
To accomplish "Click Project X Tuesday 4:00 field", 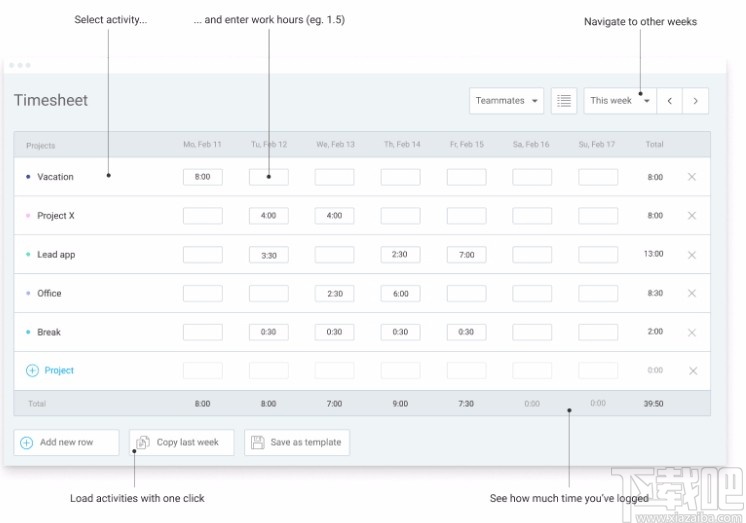I will click(x=268, y=216).
